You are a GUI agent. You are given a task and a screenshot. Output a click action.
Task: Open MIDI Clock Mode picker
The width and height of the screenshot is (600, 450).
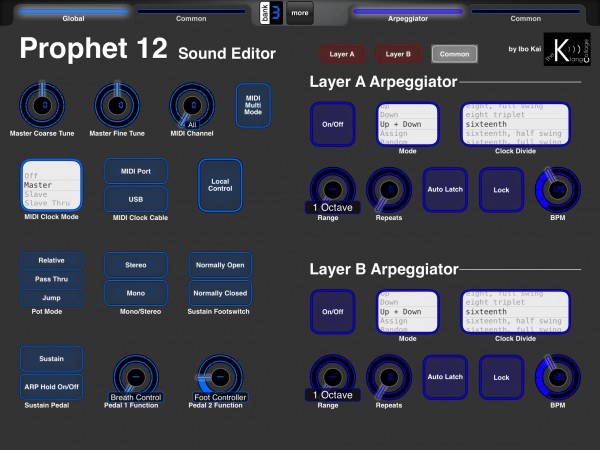pos(52,185)
